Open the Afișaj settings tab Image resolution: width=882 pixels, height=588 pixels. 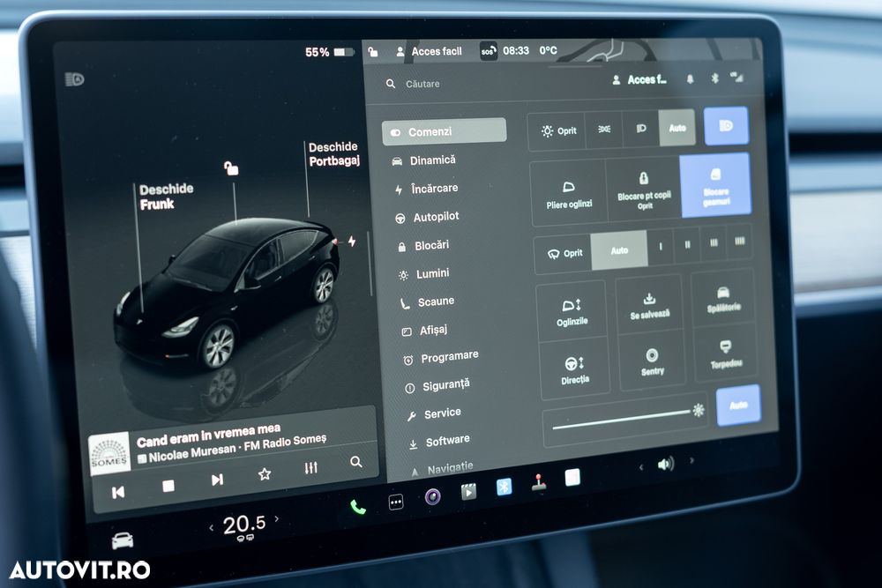coord(425,331)
